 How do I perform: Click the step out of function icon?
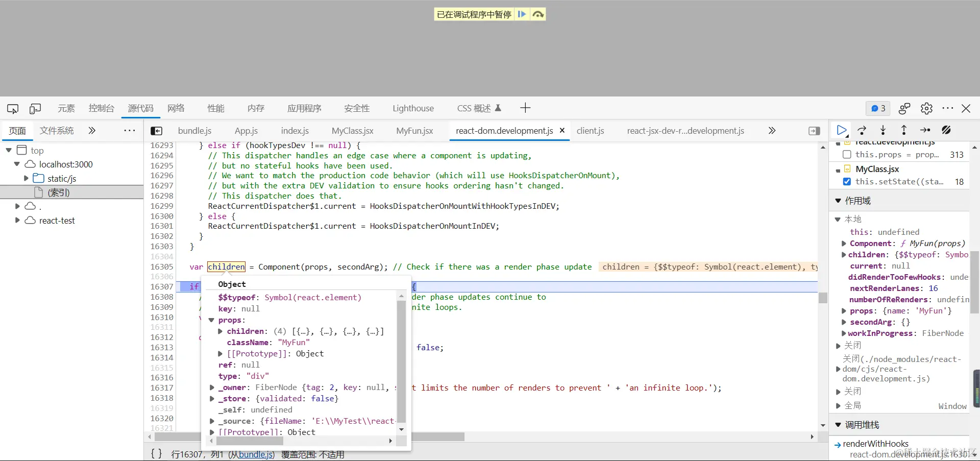904,130
